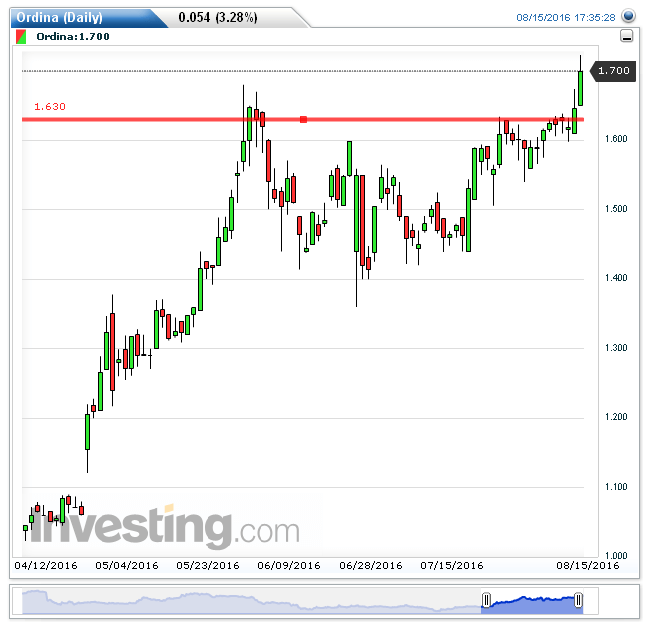Click the 08/15/2016 17:35:28 timestamp

(566, 17)
